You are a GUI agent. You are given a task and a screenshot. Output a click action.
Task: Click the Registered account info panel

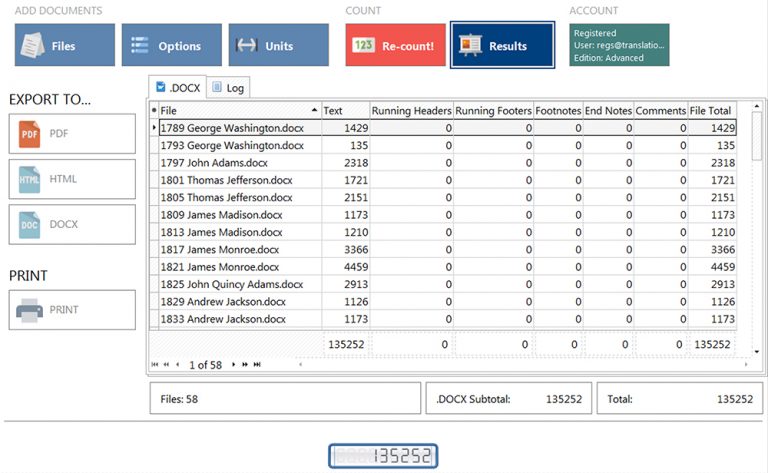coord(619,46)
